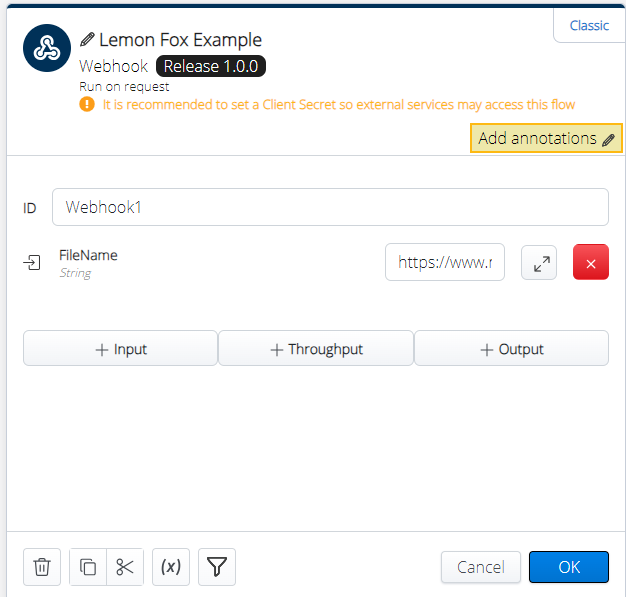626x597 pixels.
Task: Click the copy icon
Action: pos(88,567)
